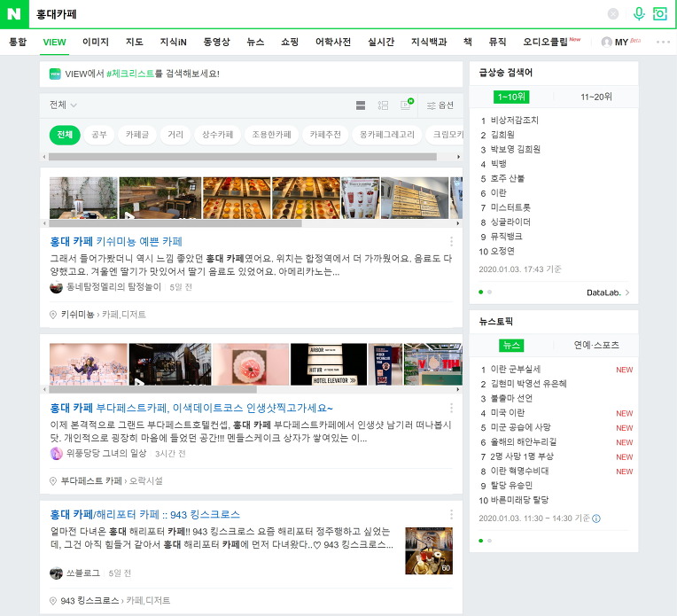Click the Naver N logo

[x=14, y=14]
